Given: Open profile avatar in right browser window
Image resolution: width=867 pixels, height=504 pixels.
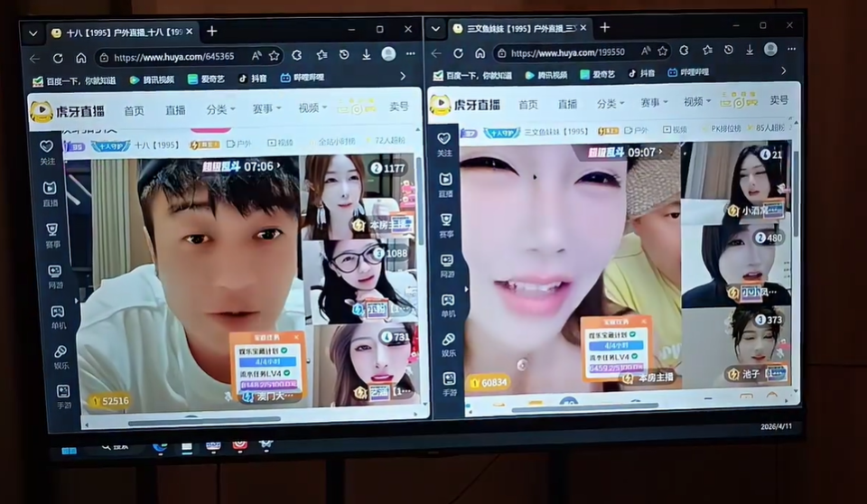Looking at the screenshot, I should click(770, 50).
